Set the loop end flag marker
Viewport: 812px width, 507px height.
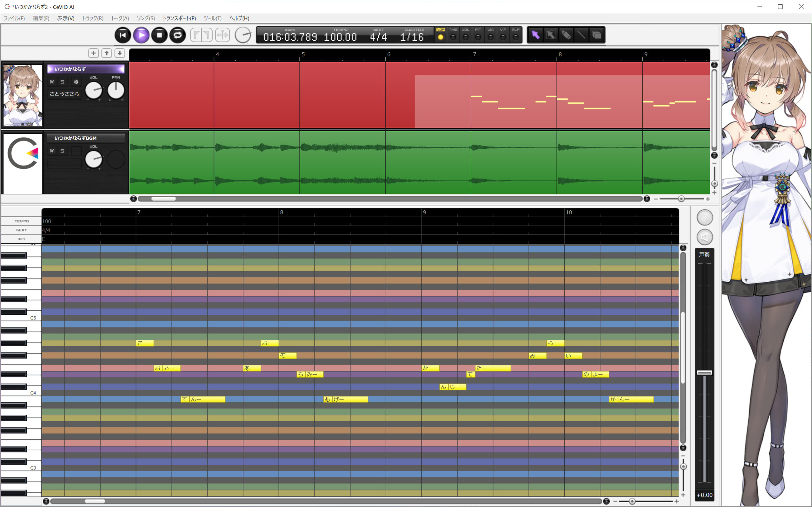tap(207, 35)
